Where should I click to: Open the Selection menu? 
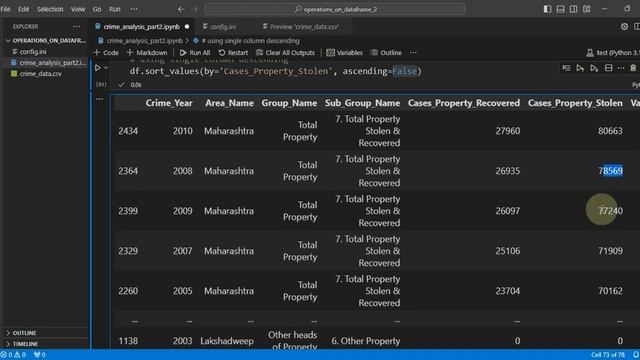click(50, 9)
